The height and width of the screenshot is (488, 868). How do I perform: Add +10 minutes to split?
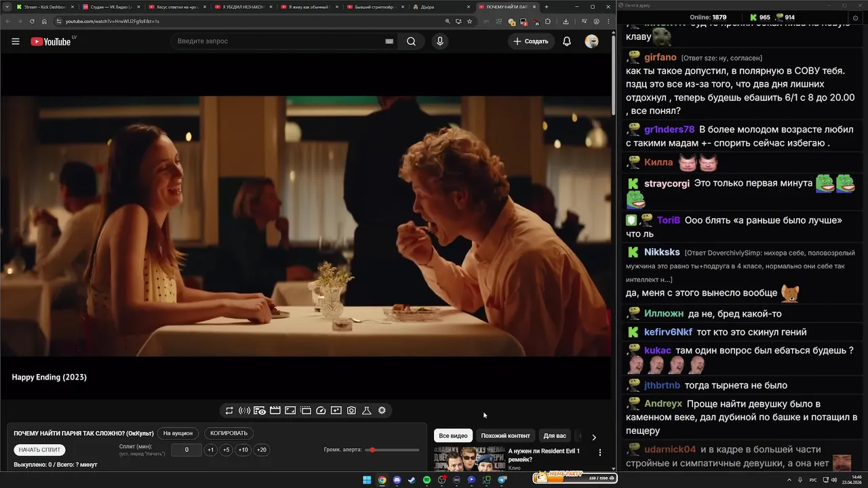tap(243, 450)
